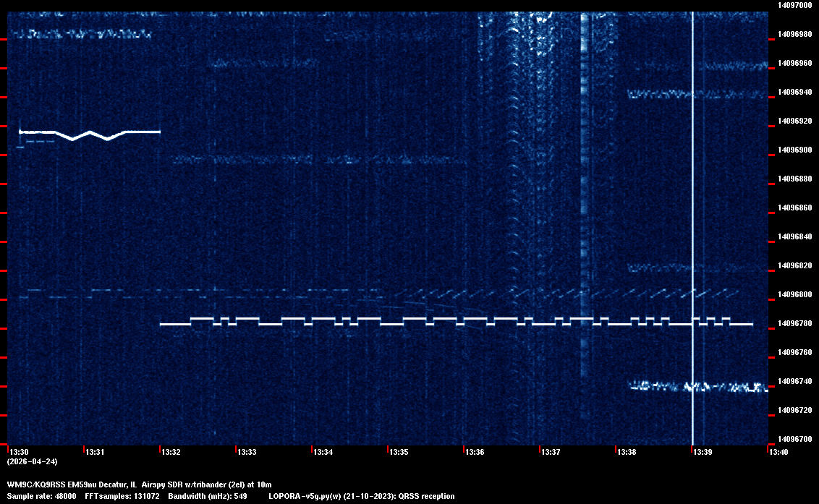The height and width of the screenshot is (504, 819).
Task: Click the square-wave FSK trace near 14096780
Action: (x=456, y=322)
